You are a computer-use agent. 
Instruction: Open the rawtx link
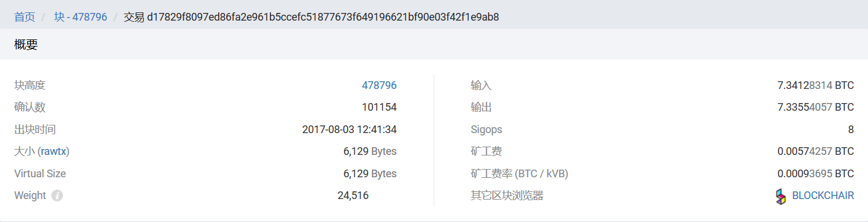[54, 151]
